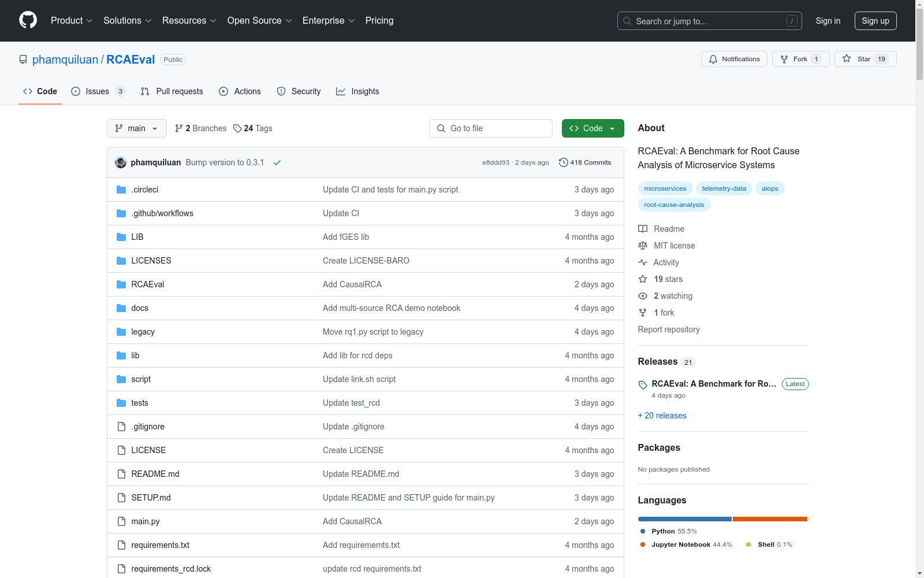Click the Notifications bell icon
Image resolution: width=924 pixels, height=578 pixels.
click(713, 59)
